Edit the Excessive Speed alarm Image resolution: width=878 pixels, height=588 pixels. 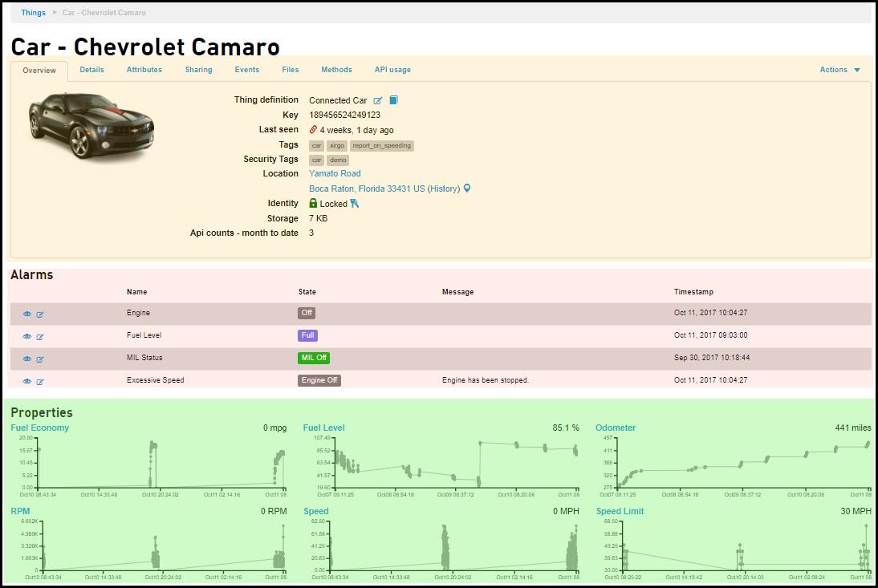pos(40,382)
